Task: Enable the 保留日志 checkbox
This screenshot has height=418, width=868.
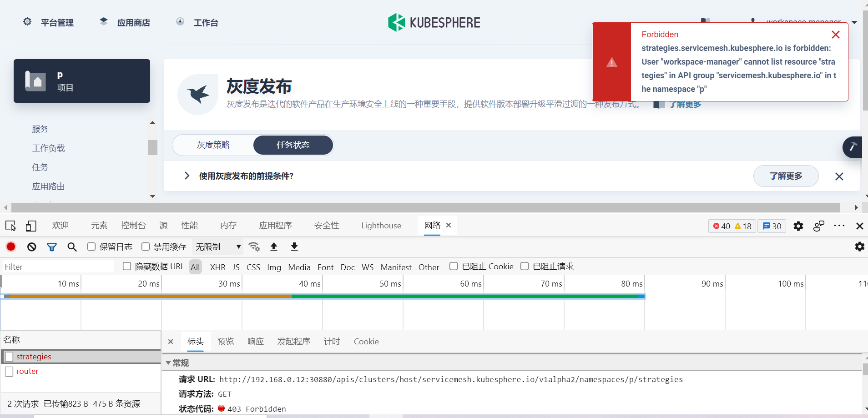Action: pyautogui.click(x=91, y=246)
